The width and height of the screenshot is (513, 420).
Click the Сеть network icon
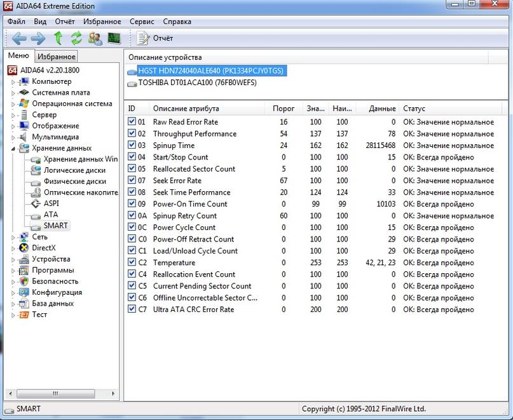click(24, 237)
